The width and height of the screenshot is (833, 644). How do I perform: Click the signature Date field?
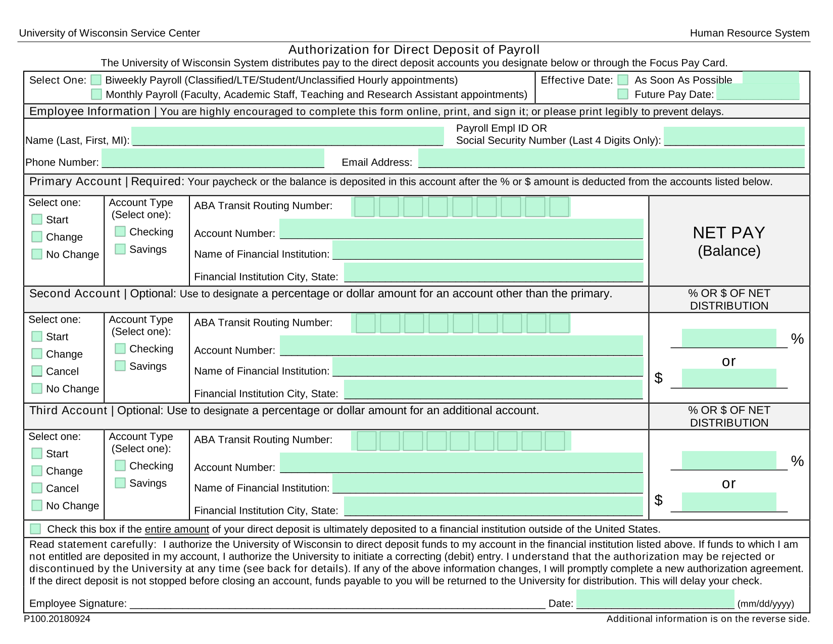655,600
